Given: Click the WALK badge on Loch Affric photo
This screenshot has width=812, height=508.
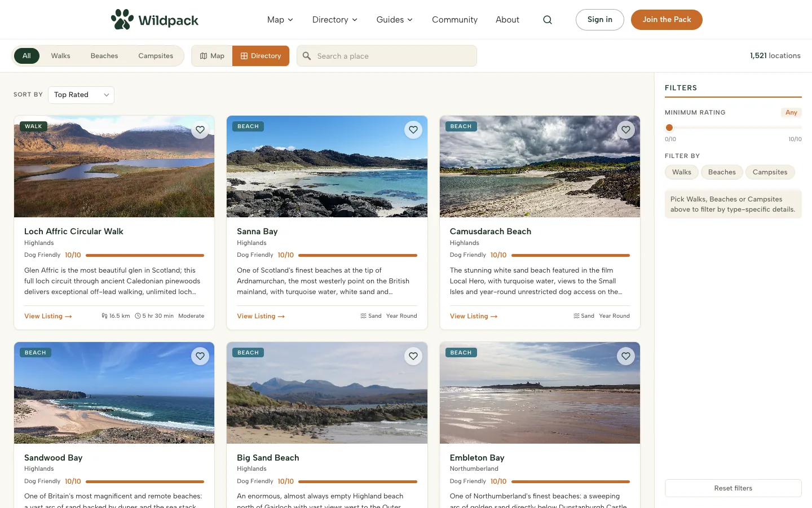Looking at the screenshot, I should tap(33, 126).
